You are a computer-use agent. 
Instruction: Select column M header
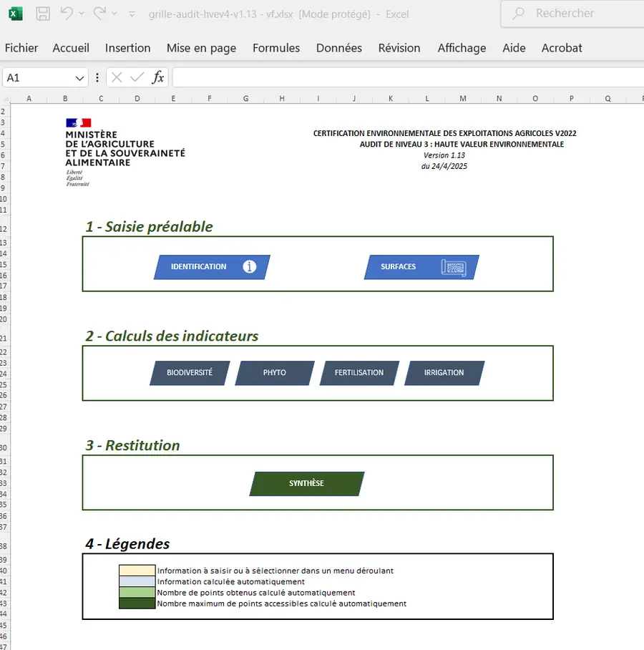coord(463,99)
